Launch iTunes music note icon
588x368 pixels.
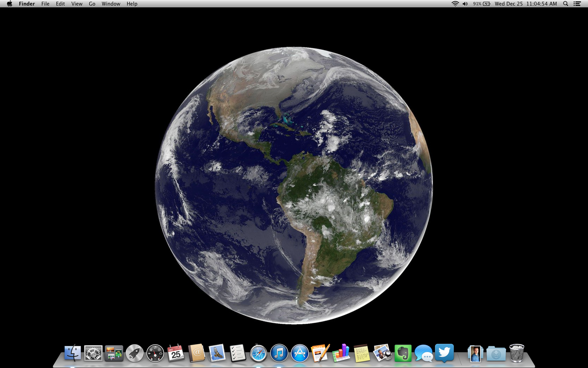pos(279,353)
